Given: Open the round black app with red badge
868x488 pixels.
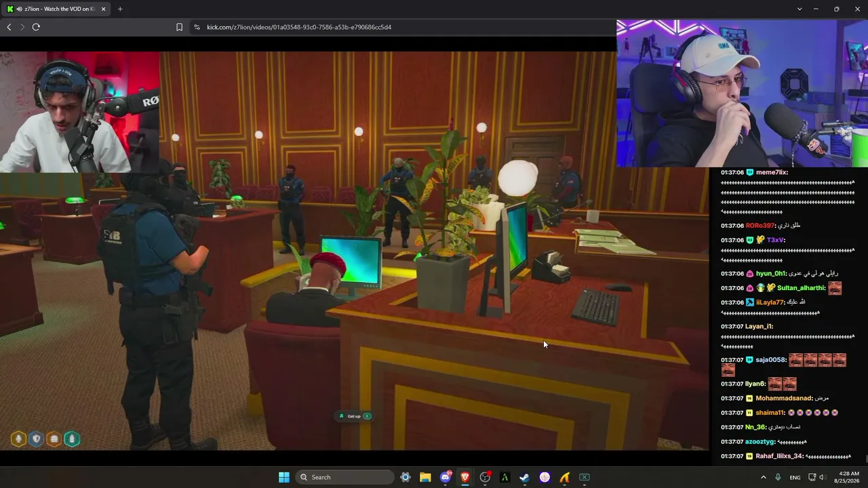Looking at the screenshot, I should point(485,477).
